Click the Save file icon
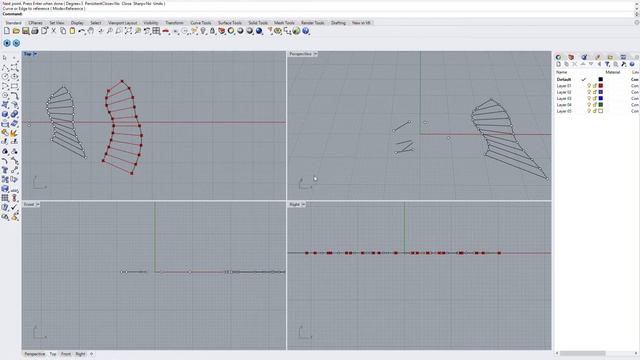The image size is (640, 360). 25,31
